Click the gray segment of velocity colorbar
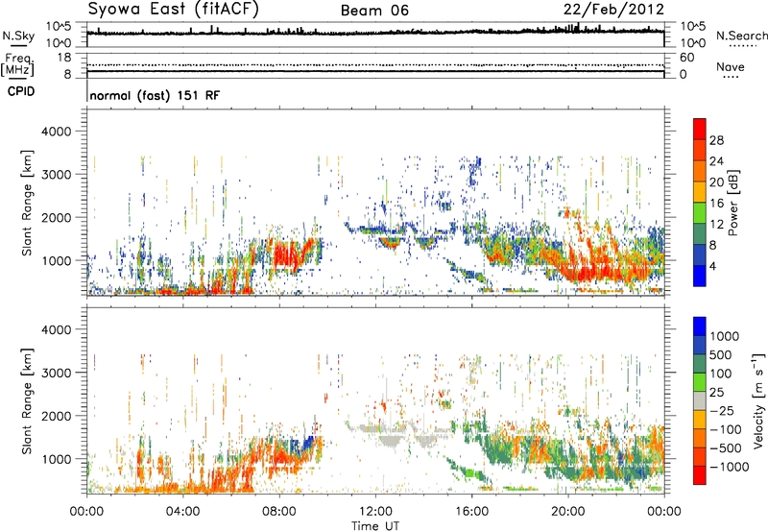Viewport: 768px width, 532px height. (700, 400)
